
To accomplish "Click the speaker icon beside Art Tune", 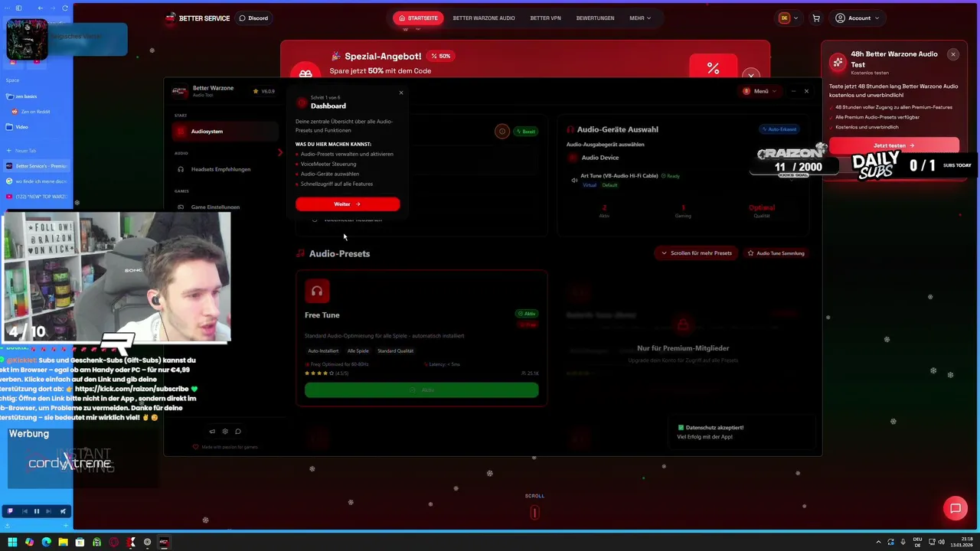I will point(574,181).
